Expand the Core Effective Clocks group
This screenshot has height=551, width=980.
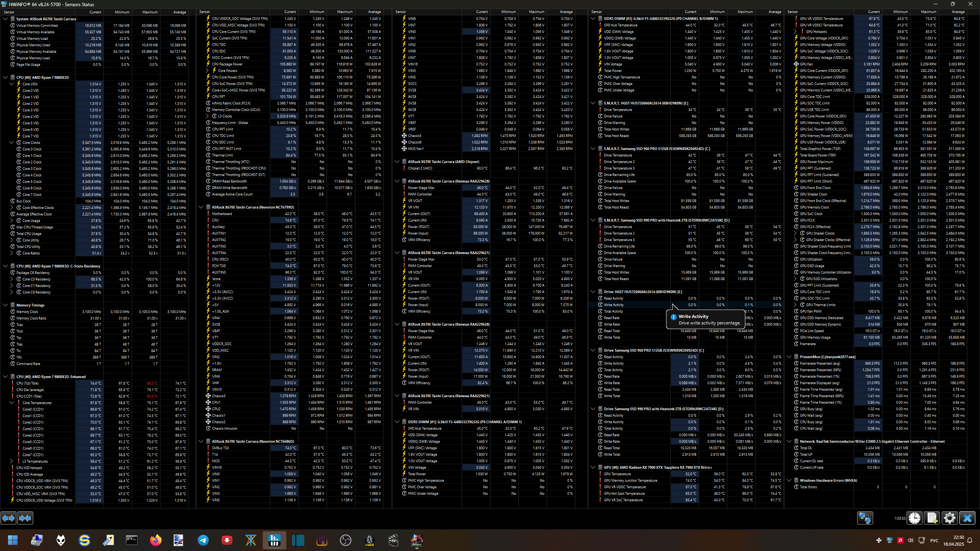point(11,208)
